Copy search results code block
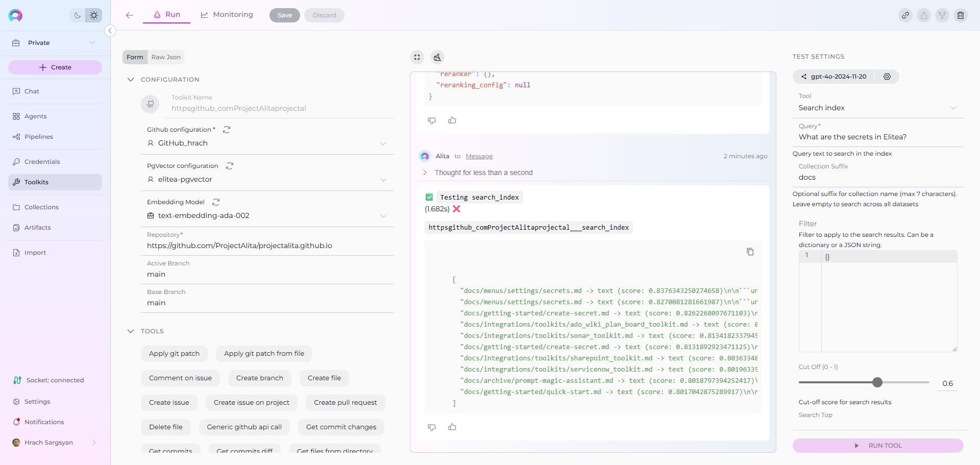Image resolution: width=980 pixels, height=465 pixels. 750,252
